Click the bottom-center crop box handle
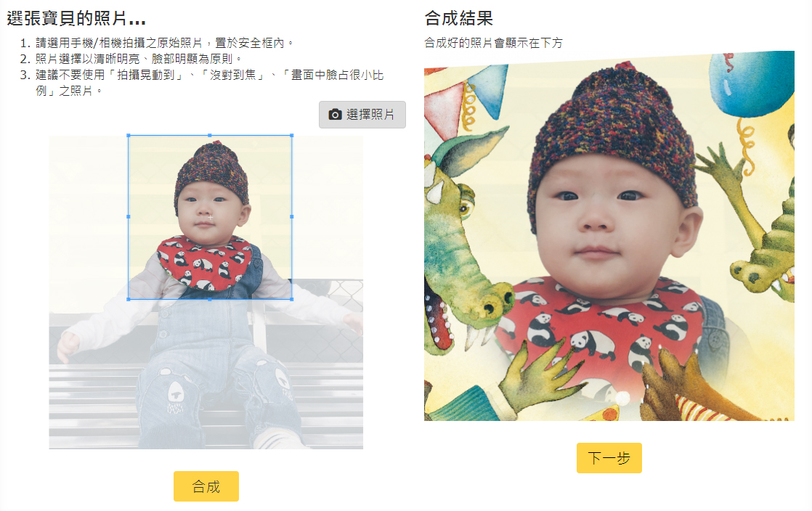 point(210,299)
